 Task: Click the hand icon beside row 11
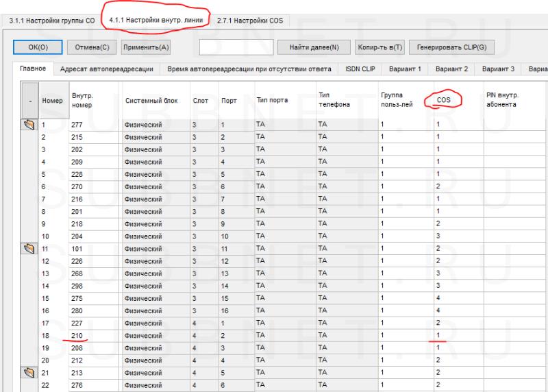pos(29,249)
